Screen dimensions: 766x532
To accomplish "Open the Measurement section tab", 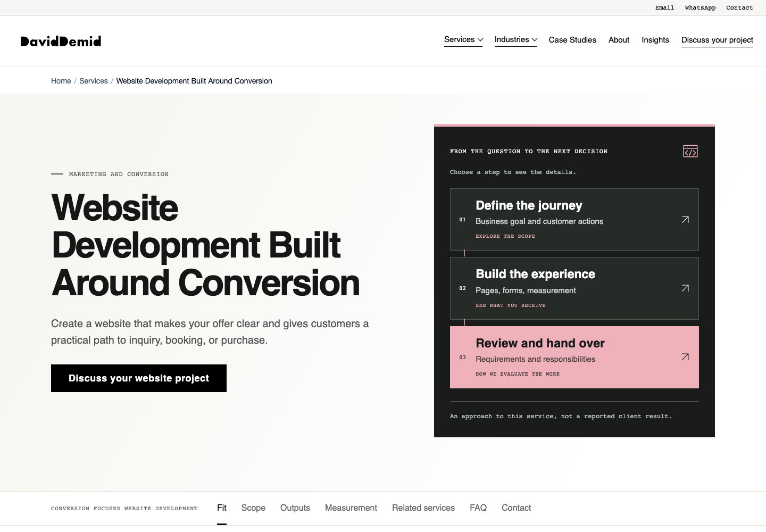I will pos(351,508).
